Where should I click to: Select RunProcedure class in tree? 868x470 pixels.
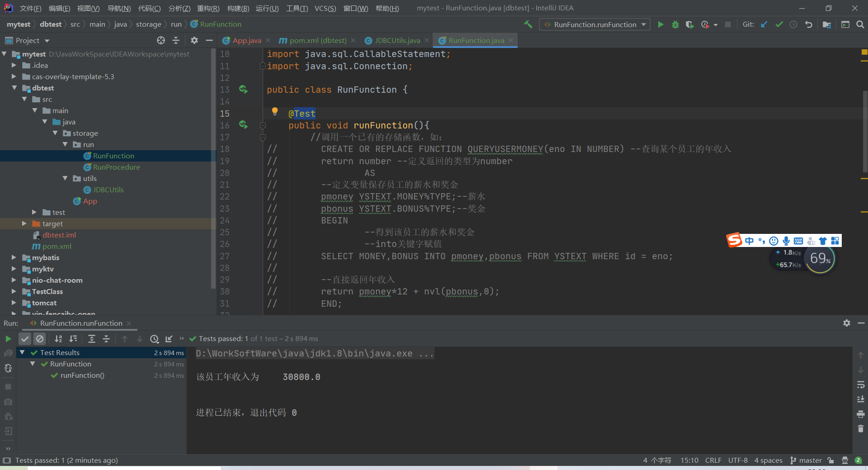pyautogui.click(x=116, y=167)
